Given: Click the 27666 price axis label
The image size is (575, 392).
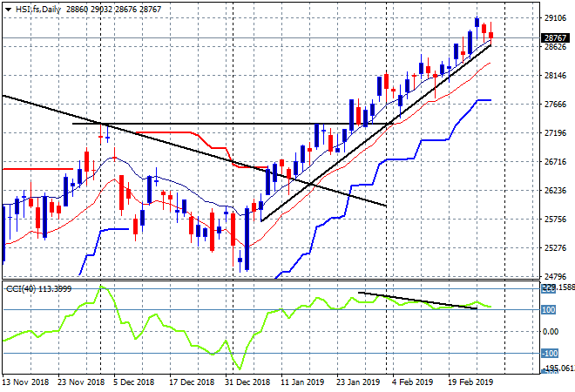Looking at the screenshot, I should [x=555, y=105].
